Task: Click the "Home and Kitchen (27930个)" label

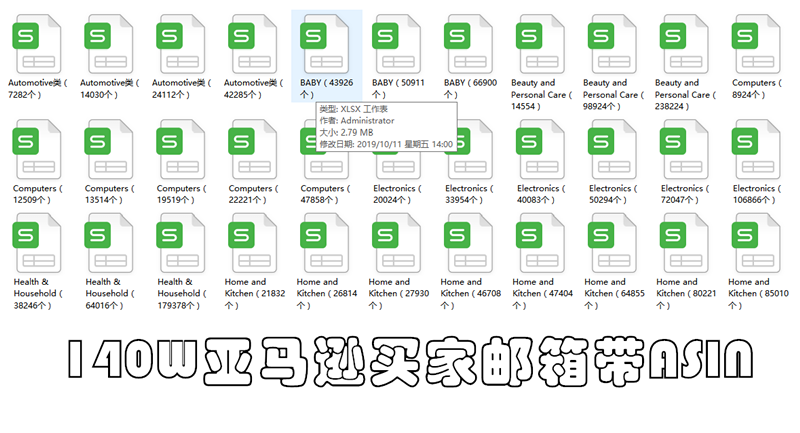Action: pyautogui.click(x=398, y=294)
